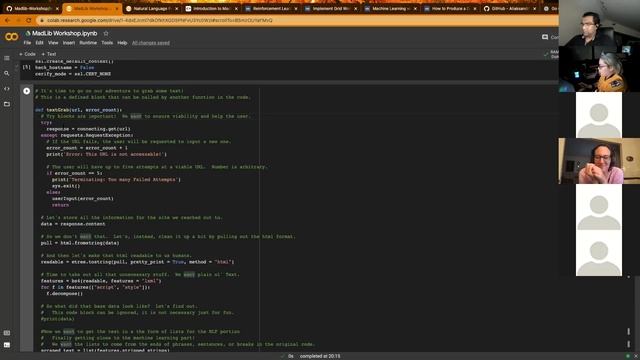This screenshot has width=640, height=360.
Task: Open the File menu
Action: click(x=27, y=43)
